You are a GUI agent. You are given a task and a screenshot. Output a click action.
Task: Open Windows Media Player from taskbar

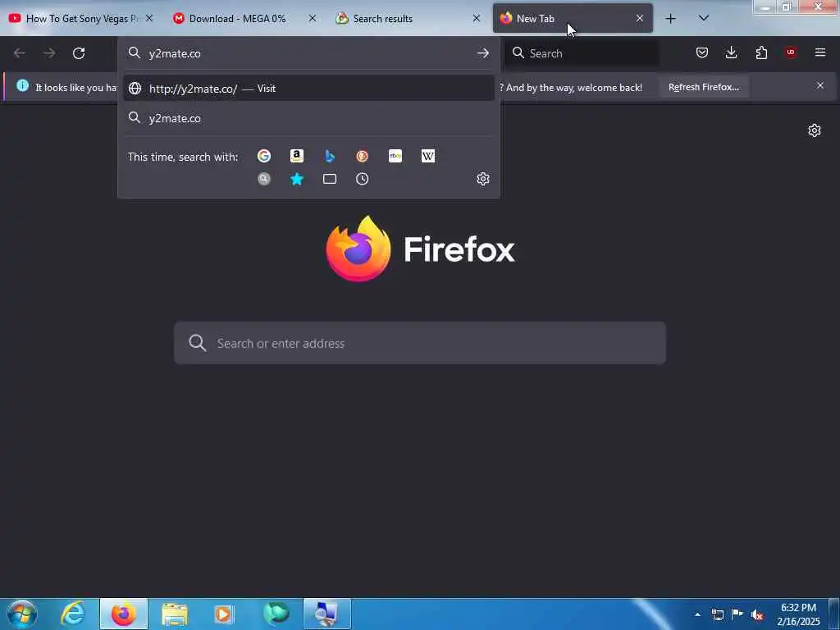click(x=224, y=614)
